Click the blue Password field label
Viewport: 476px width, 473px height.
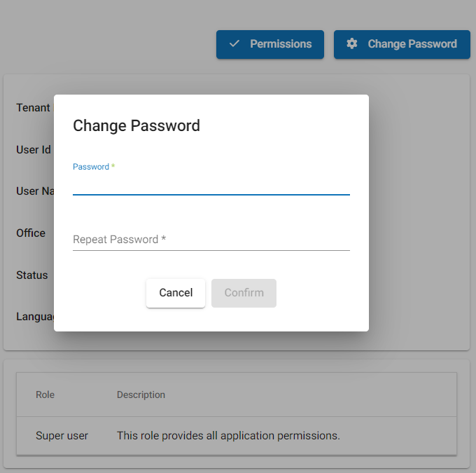(91, 167)
